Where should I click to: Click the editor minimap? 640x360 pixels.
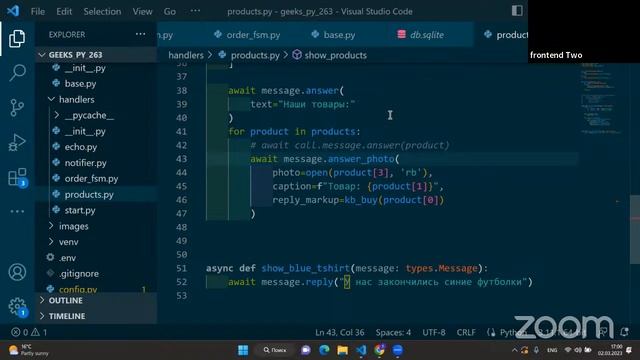[x=600, y=98]
